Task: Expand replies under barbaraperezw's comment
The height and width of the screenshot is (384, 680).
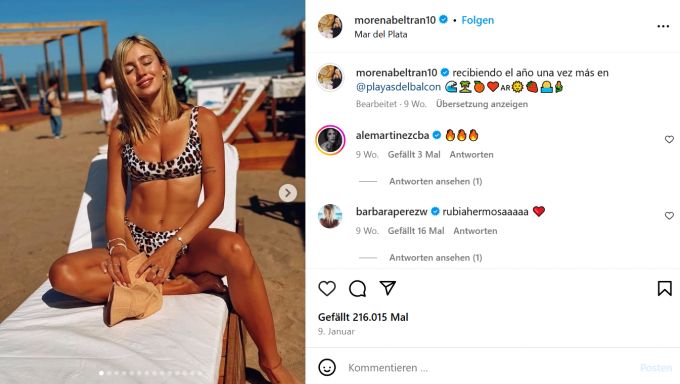Action: (x=435, y=258)
